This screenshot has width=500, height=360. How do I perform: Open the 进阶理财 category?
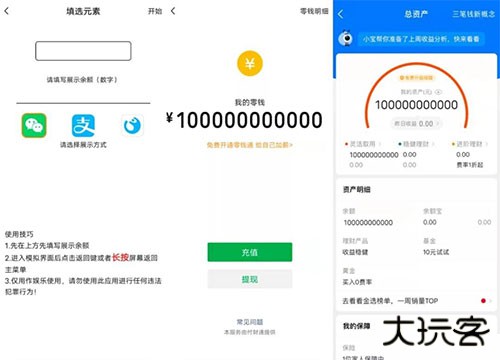click(470, 144)
